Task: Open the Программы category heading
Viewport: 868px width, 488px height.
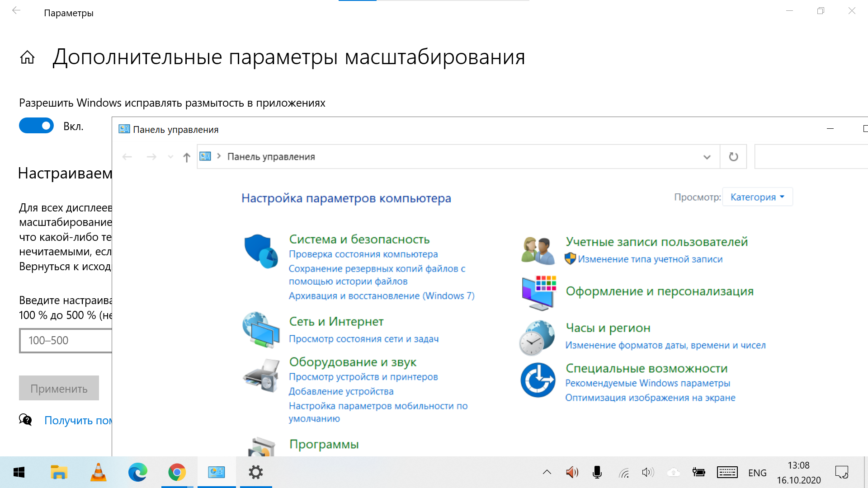Action: coord(324,444)
